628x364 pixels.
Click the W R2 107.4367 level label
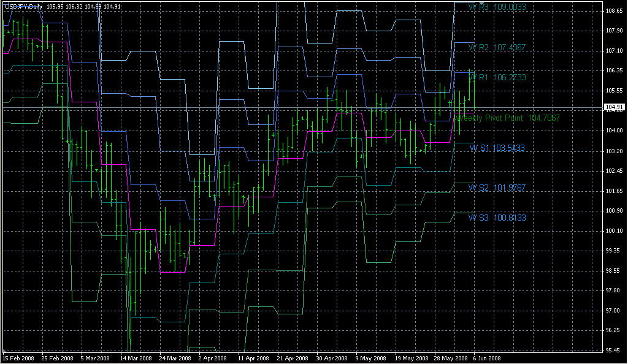pos(497,47)
